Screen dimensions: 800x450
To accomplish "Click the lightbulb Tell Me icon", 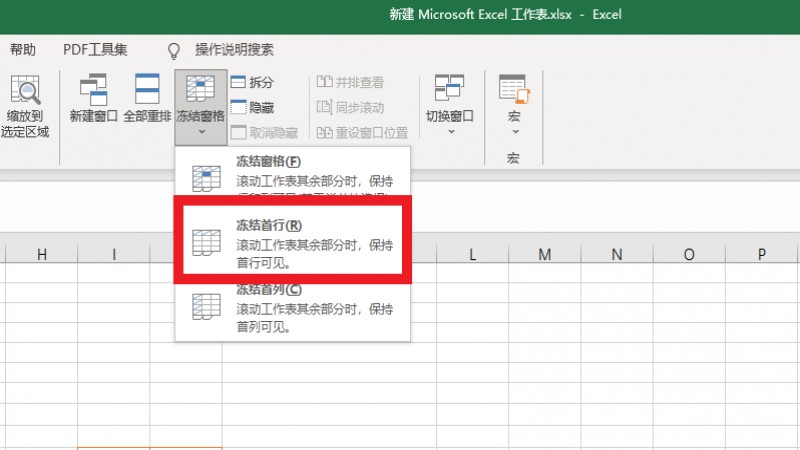I will [174, 50].
